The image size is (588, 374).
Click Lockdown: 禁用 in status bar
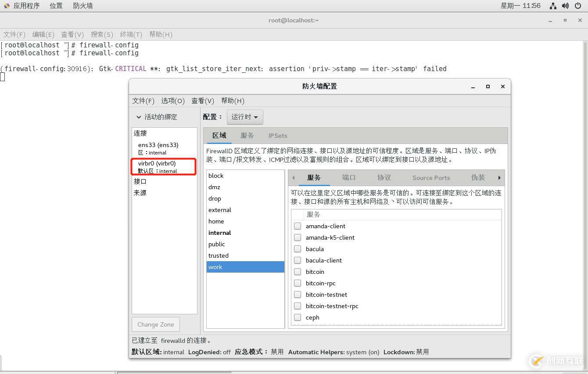[x=406, y=352]
